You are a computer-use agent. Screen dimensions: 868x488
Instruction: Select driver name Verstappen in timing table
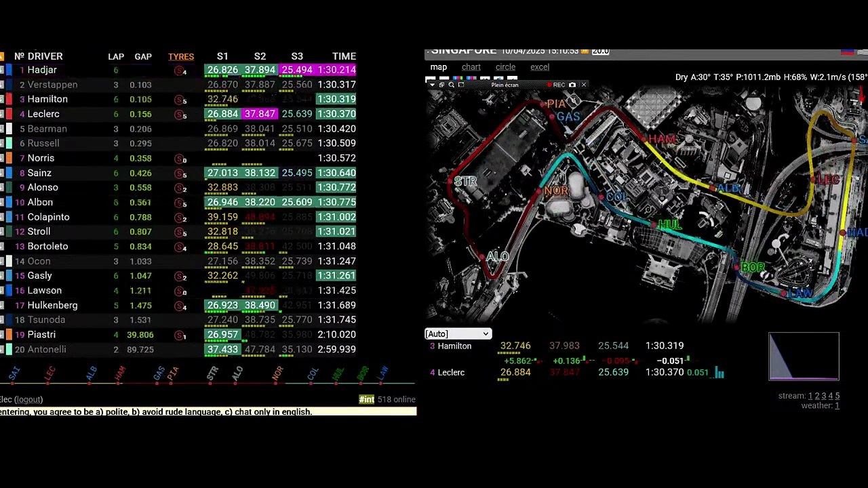point(52,85)
